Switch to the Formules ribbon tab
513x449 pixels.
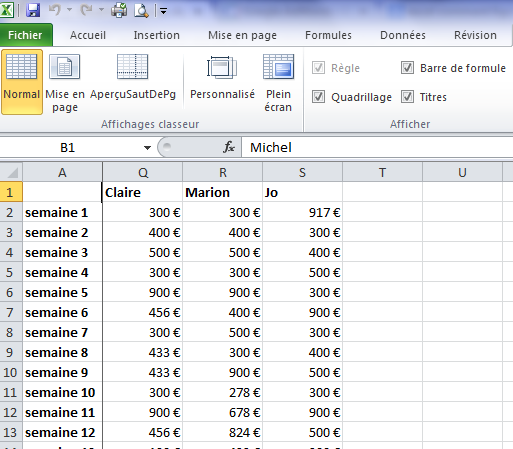click(x=328, y=35)
